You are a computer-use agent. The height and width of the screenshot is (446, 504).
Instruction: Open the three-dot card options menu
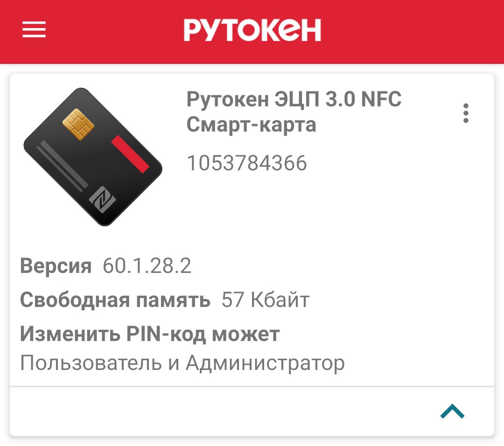[x=466, y=113]
